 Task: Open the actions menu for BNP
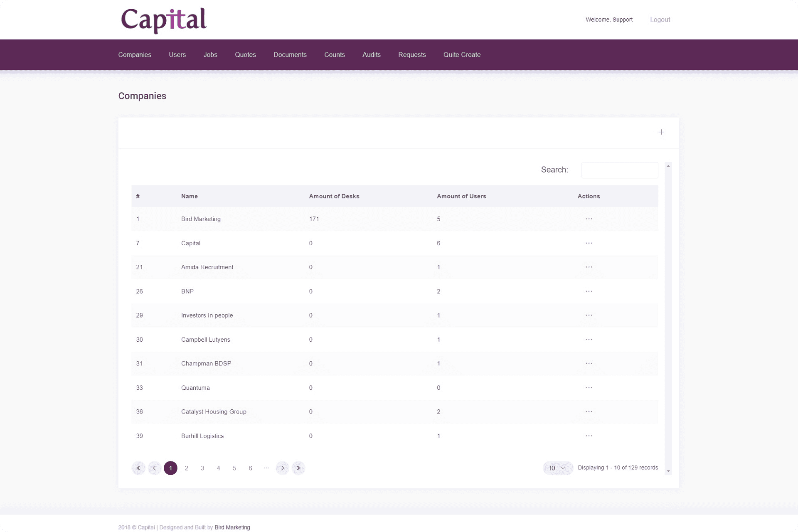tap(589, 291)
